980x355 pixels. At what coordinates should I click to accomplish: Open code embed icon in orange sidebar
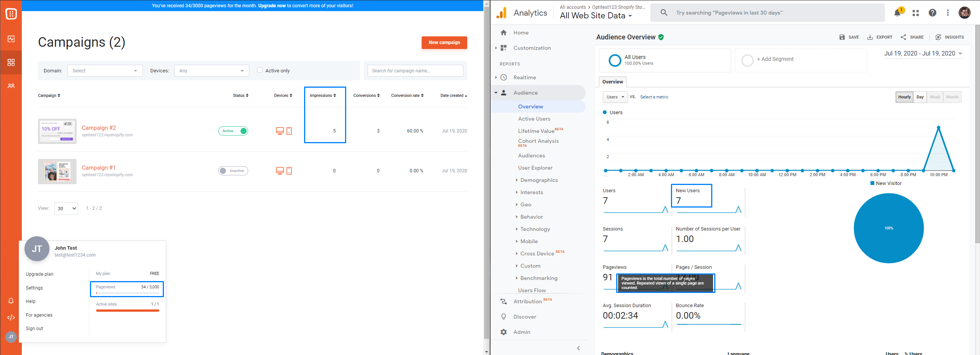pos(11,317)
